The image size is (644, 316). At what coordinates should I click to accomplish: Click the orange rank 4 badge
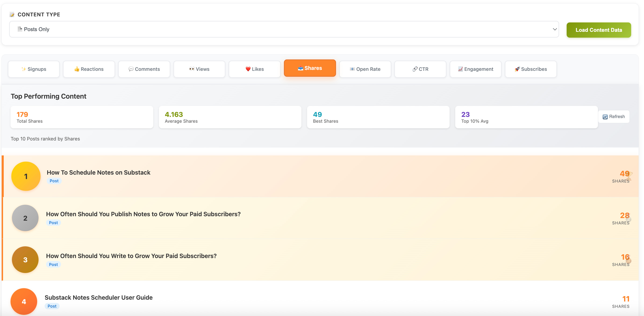pyautogui.click(x=24, y=302)
